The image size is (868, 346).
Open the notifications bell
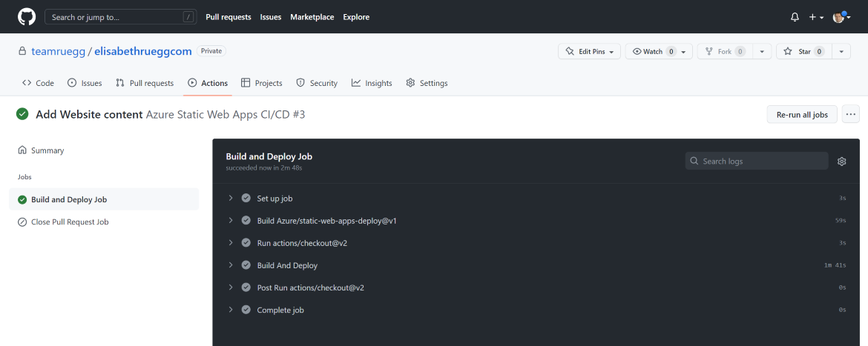pos(795,17)
